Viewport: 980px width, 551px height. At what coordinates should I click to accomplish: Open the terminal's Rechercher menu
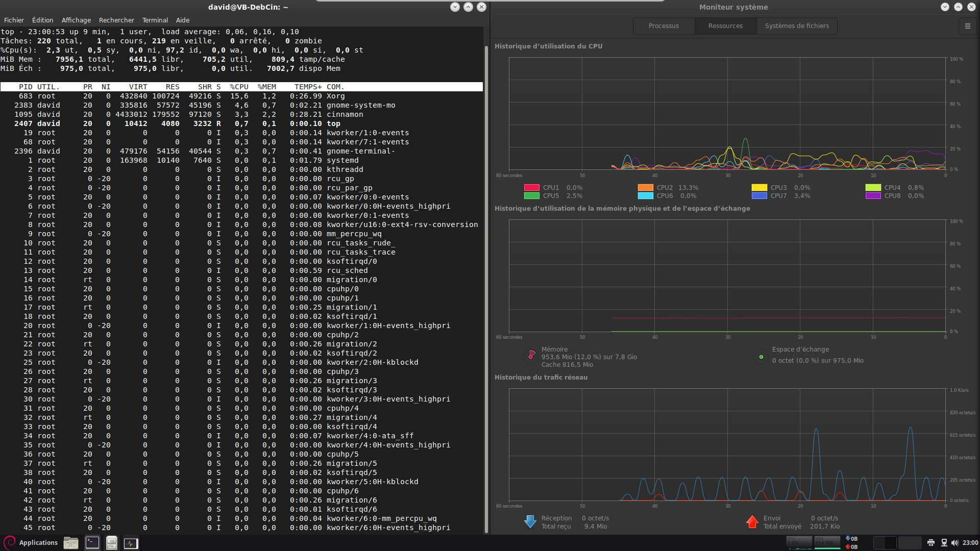pos(116,20)
